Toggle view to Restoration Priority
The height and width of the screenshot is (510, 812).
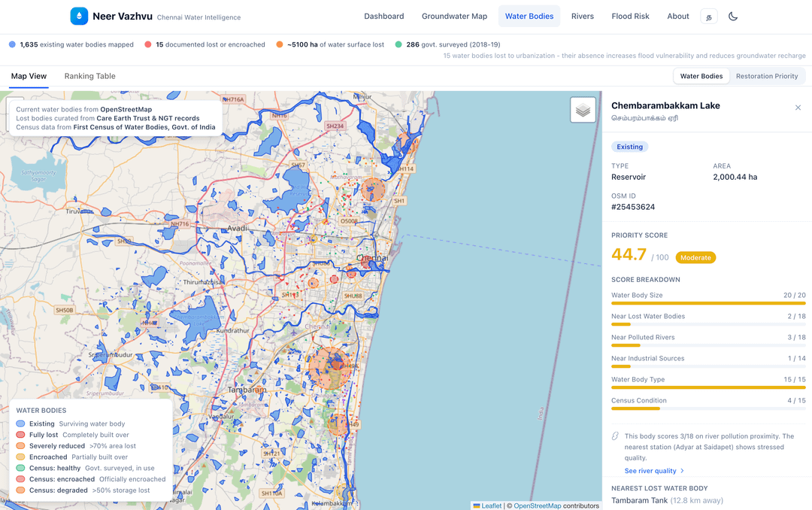(x=766, y=76)
